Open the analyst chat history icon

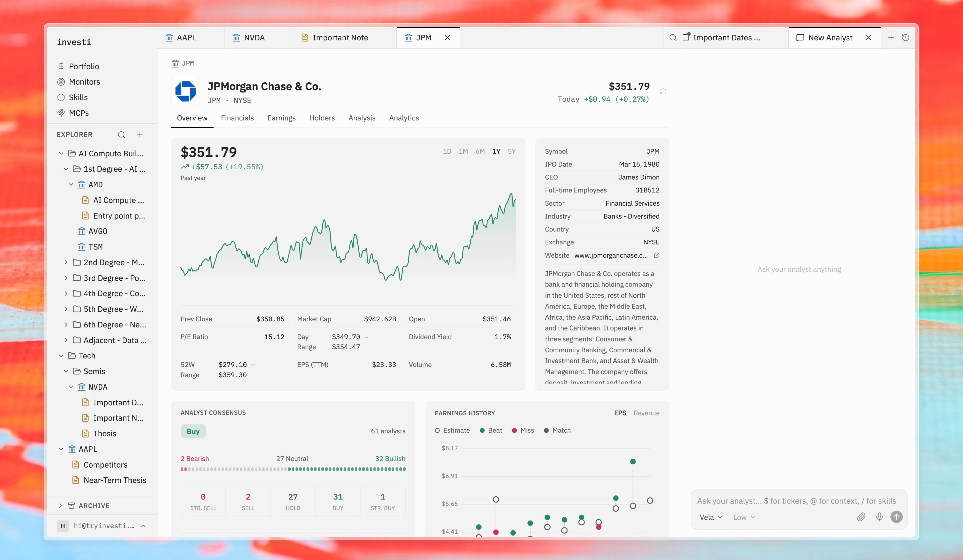pyautogui.click(x=906, y=37)
